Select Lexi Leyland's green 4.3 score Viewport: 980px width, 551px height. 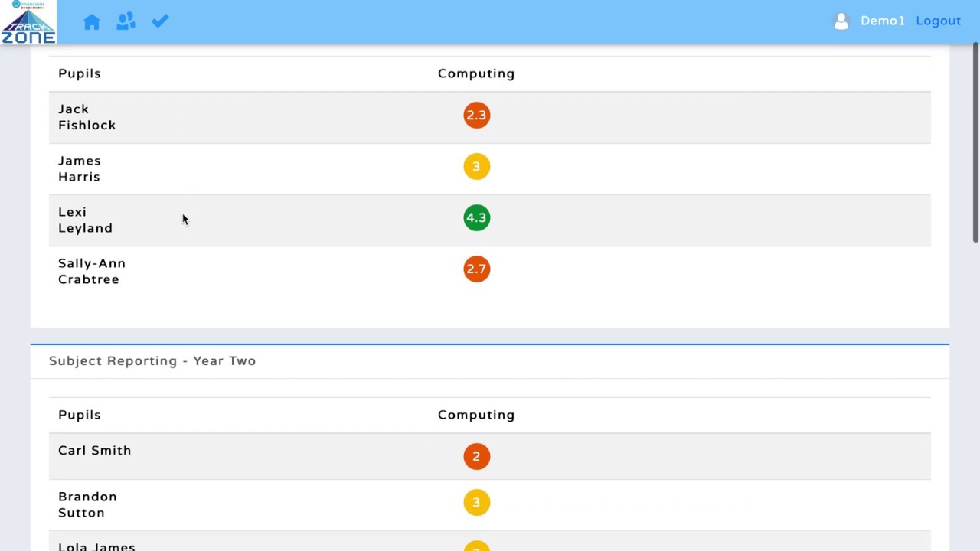476,218
